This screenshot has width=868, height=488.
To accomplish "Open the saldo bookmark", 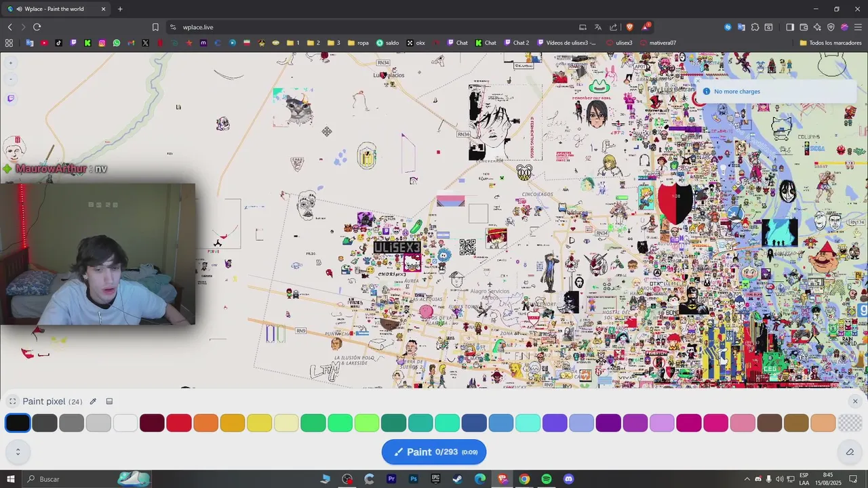I will 388,43.
